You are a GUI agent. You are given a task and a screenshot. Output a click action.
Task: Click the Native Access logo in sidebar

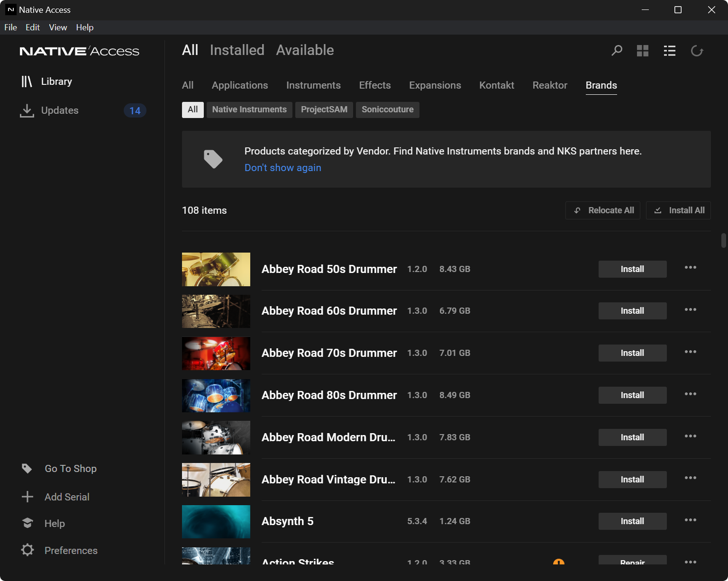pyautogui.click(x=79, y=51)
